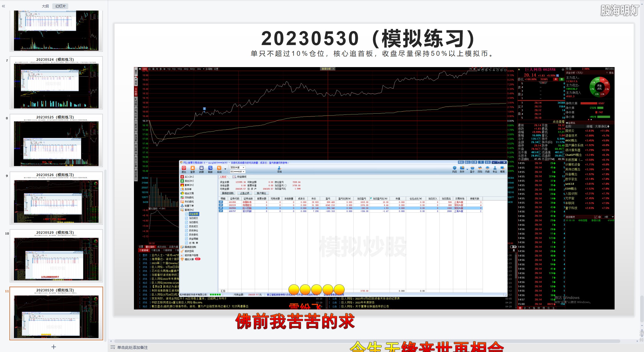Open the 收益曲线 profit curve tab
This screenshot has width=644, height=352.
coord(240,177)
